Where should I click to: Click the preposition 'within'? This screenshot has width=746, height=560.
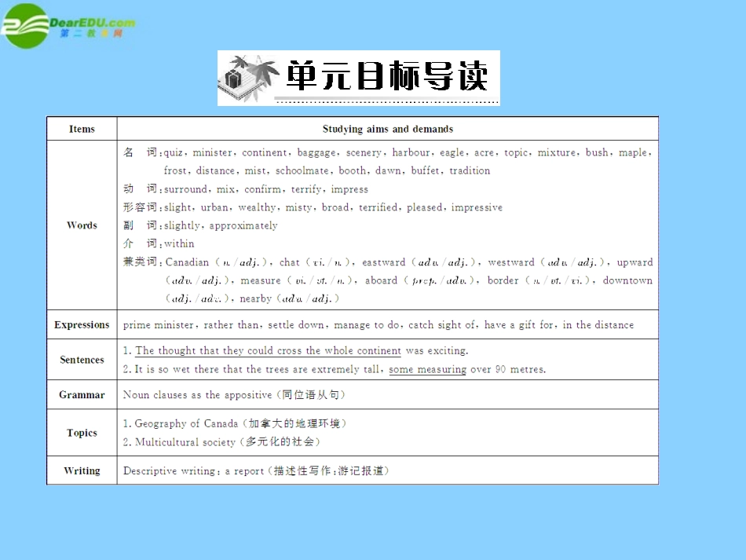point(179,243)
